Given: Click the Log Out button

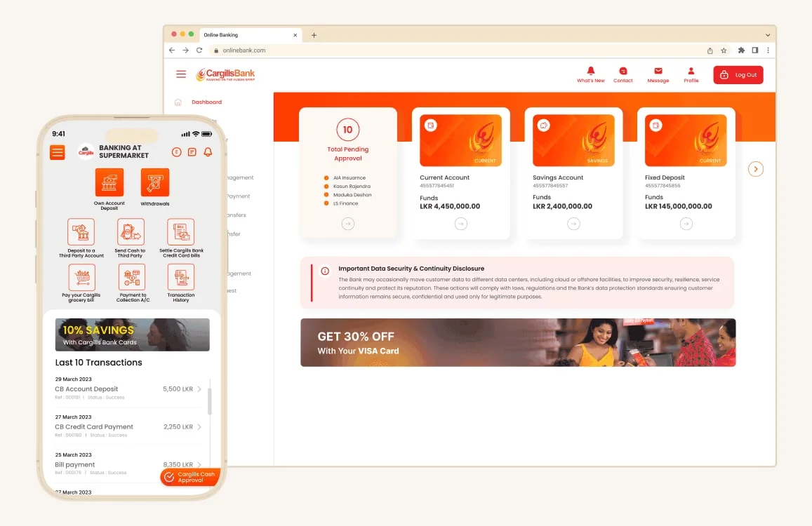Looking at the screenshot, I should 738,74.
